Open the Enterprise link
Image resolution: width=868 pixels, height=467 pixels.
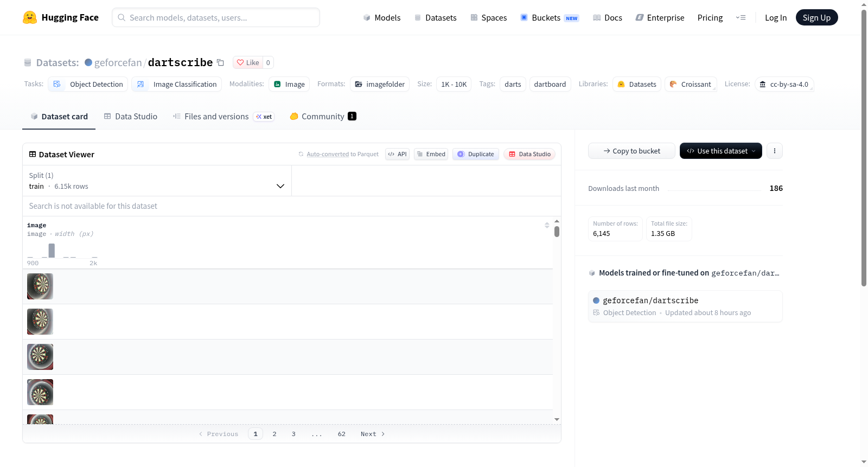pyautogui.click(x=660, y=17)
